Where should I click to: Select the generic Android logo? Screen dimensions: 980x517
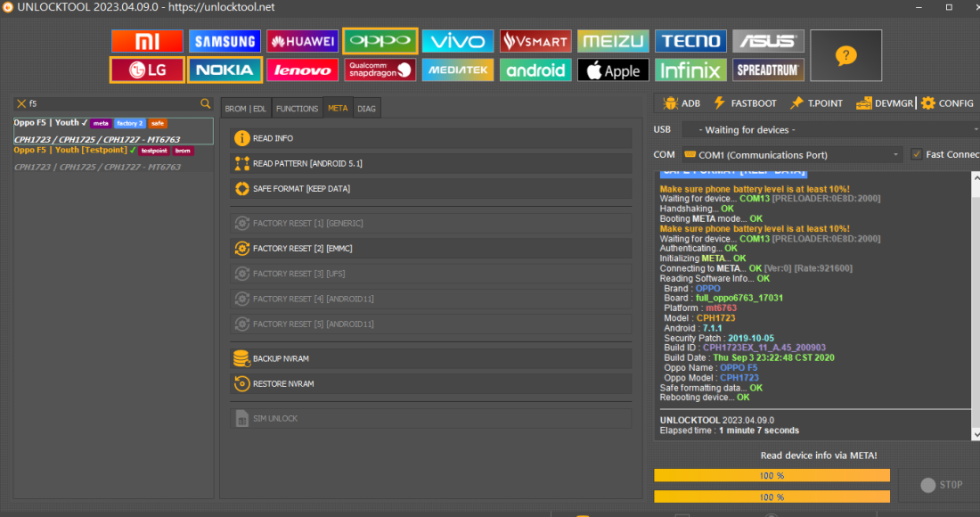[x=535, y=70]
